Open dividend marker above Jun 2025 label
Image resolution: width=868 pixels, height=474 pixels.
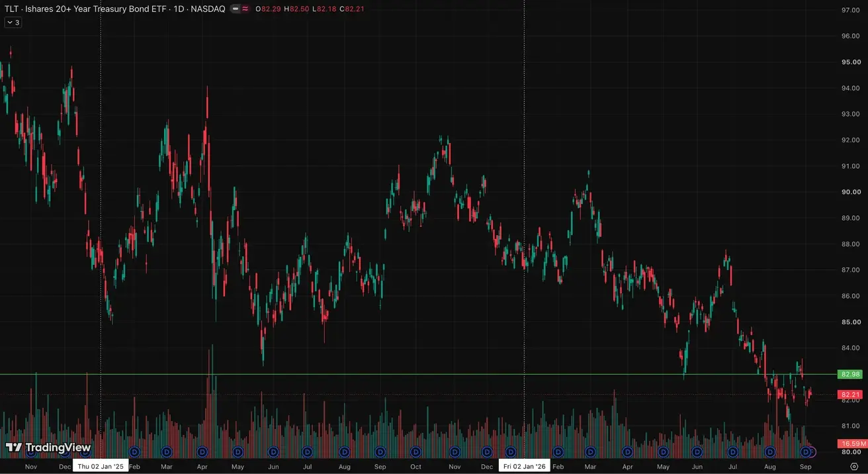coord(273,451)
